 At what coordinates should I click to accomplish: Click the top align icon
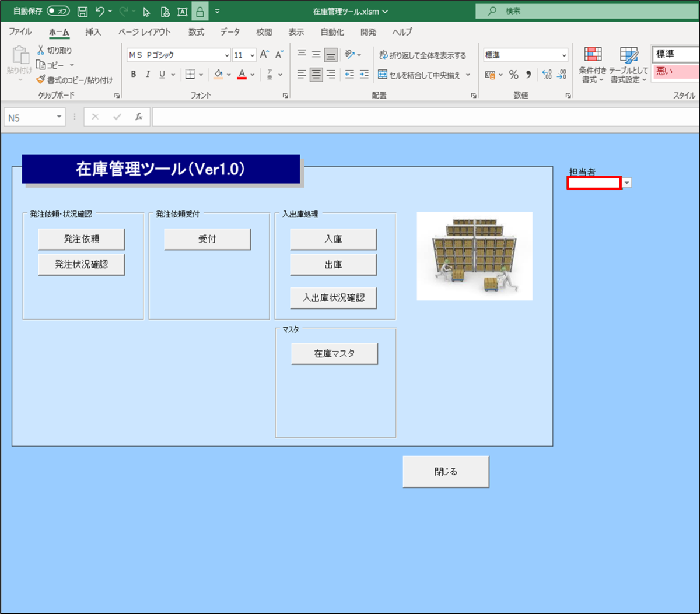pyautogui.click(x=302, y=55)
